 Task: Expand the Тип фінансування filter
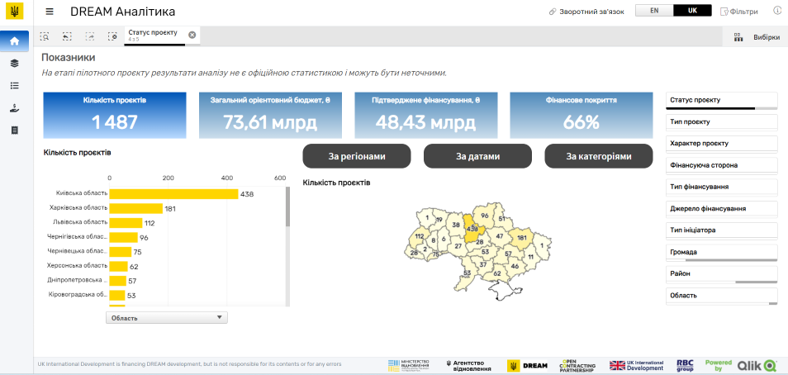(721, 187)
